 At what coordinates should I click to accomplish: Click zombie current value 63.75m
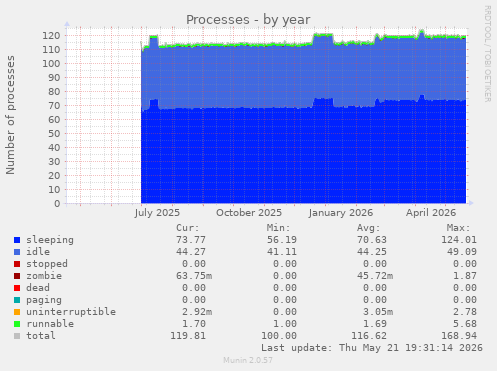point(194,276)
